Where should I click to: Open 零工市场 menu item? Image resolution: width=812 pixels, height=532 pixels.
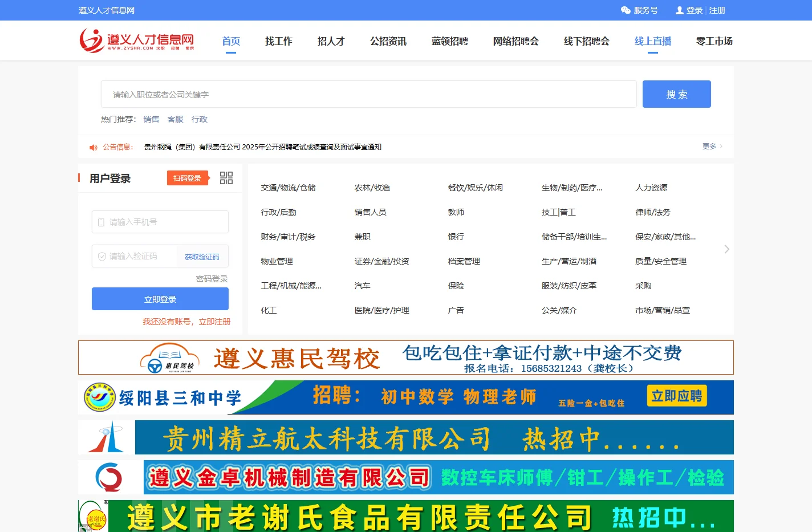tap(714, 41)
